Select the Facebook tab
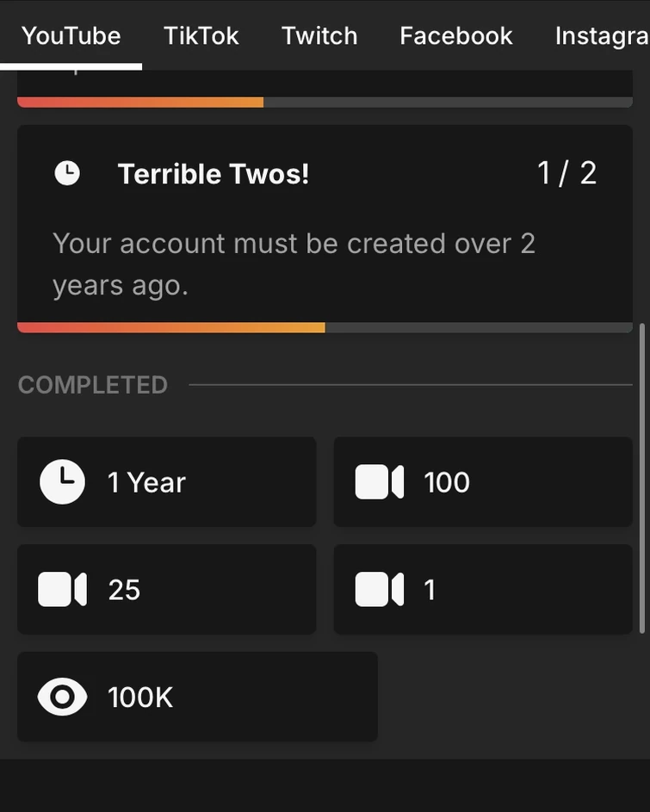The image size is (650, 812). (455, 34)
